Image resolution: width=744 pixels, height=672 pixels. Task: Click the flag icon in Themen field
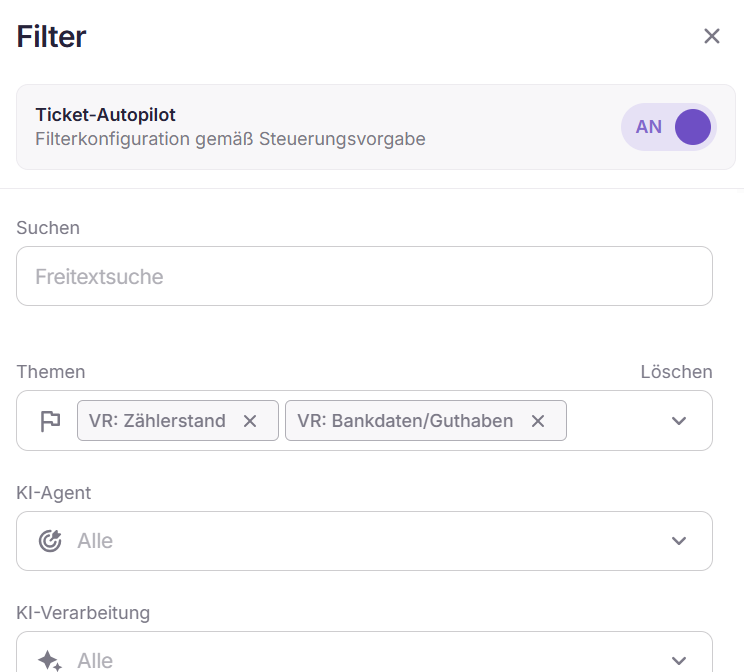50,421
